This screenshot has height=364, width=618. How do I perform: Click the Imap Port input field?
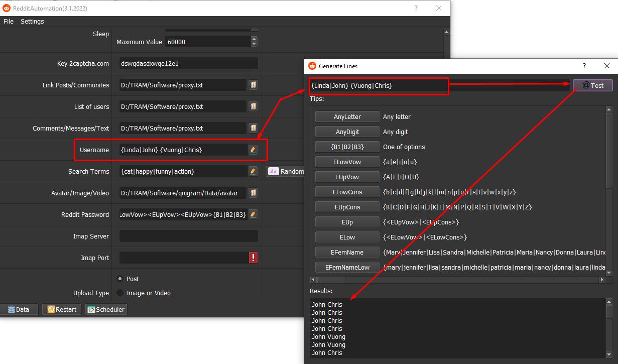pos(184,258)
